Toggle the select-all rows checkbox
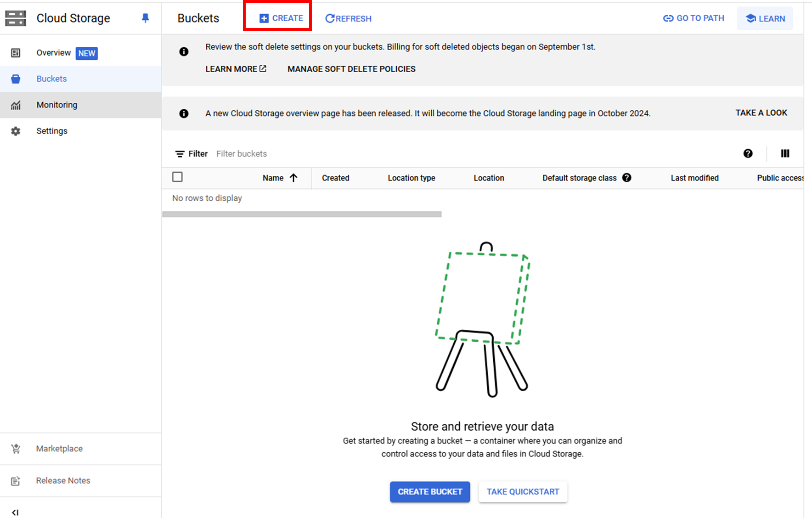 point(177,177)
